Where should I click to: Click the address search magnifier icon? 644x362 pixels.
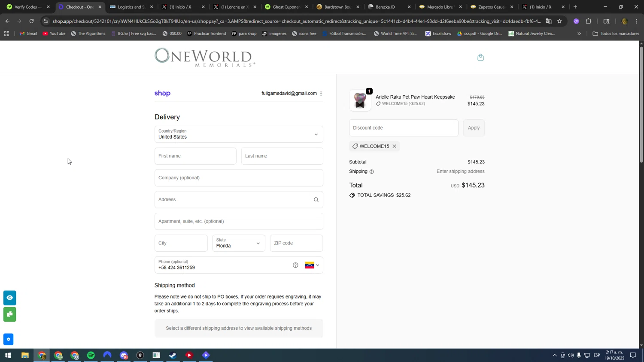coord(316,199)
